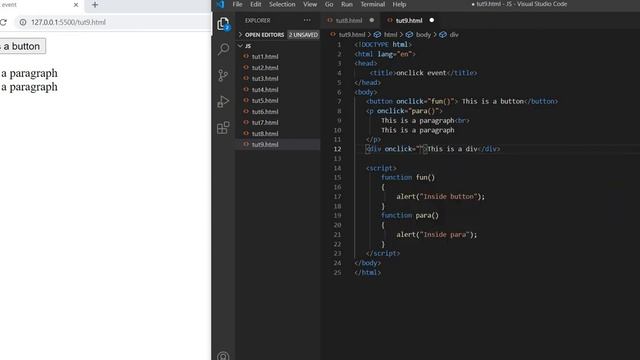
Task: Open the Explorer view in activity bar
Action: (x=223, y=24)
